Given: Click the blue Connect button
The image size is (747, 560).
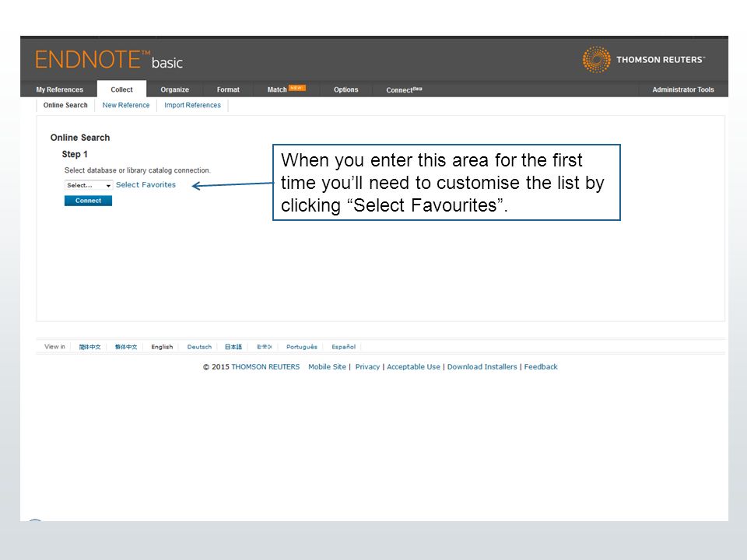Looking at the screenshot, I should point(88,201).
